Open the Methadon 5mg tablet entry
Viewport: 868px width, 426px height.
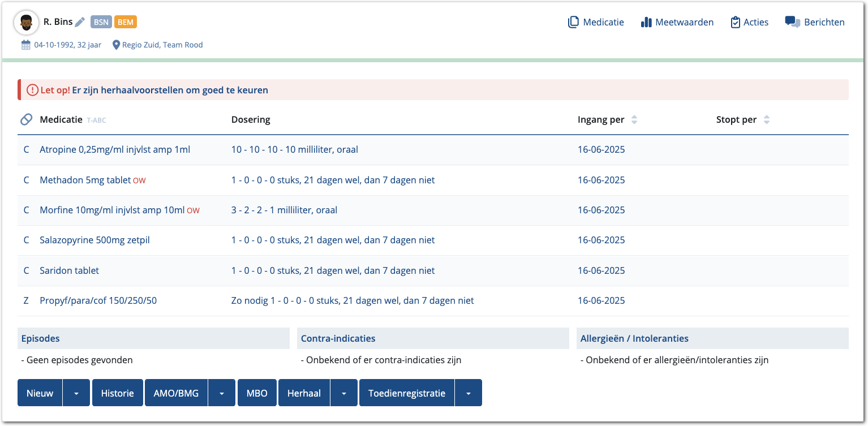click(x=85, y=180)
